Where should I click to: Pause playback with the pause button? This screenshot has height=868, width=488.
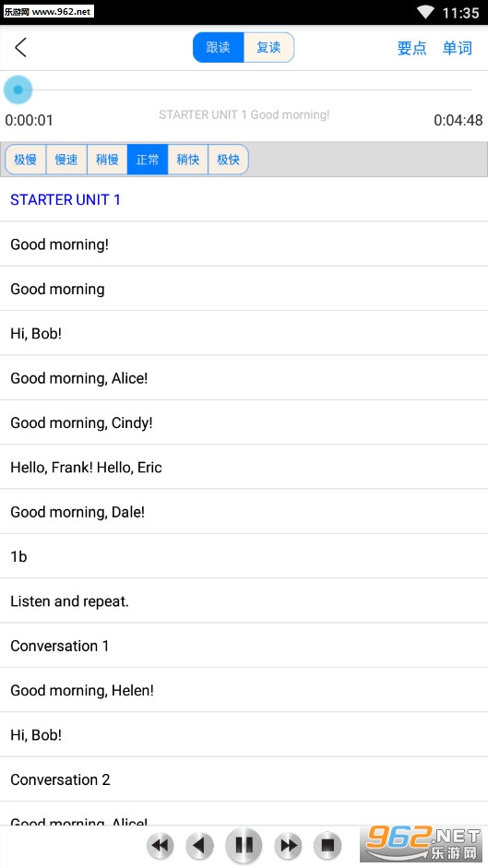[x=244, y=845]
